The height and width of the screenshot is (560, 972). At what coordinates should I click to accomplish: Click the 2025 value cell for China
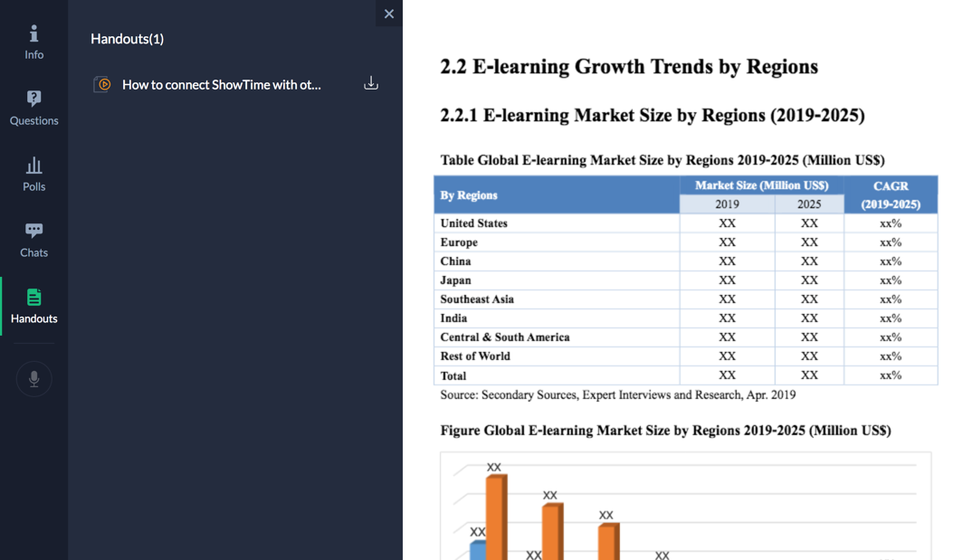[809, 261]
